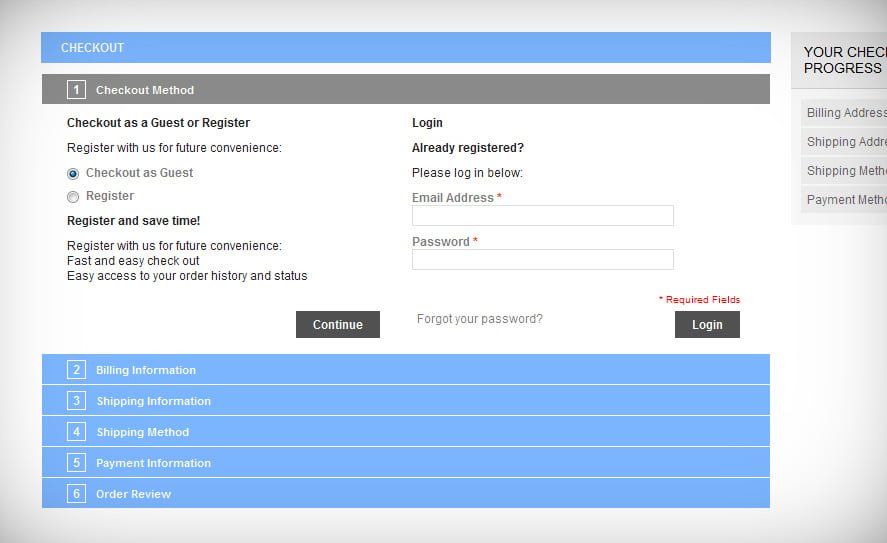Expand the Billing Information section
Viewport: 887px width, 543px height.
146,370
